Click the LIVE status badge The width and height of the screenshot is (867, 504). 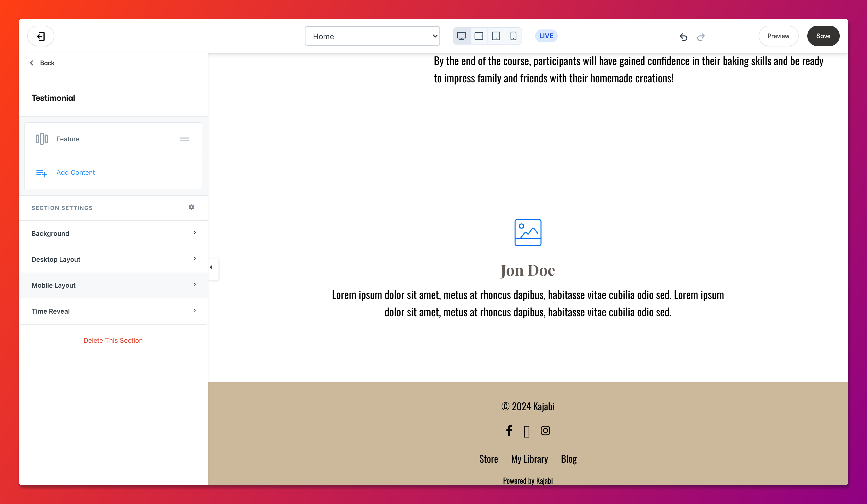point(546,36)
